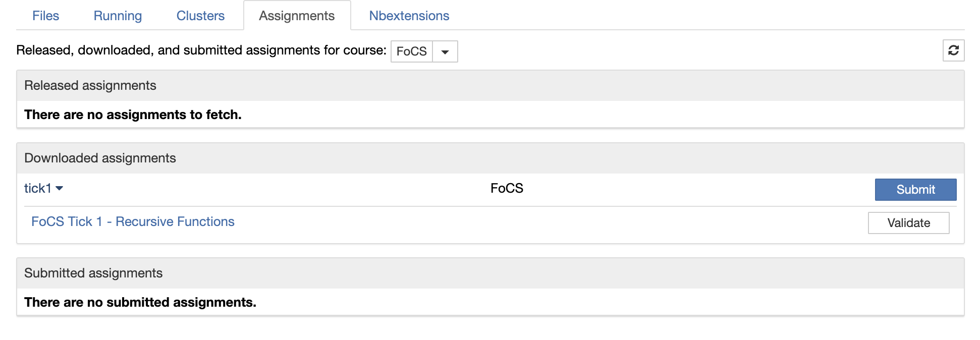
Task: Open the Files tab
Action: coord(45,16)
